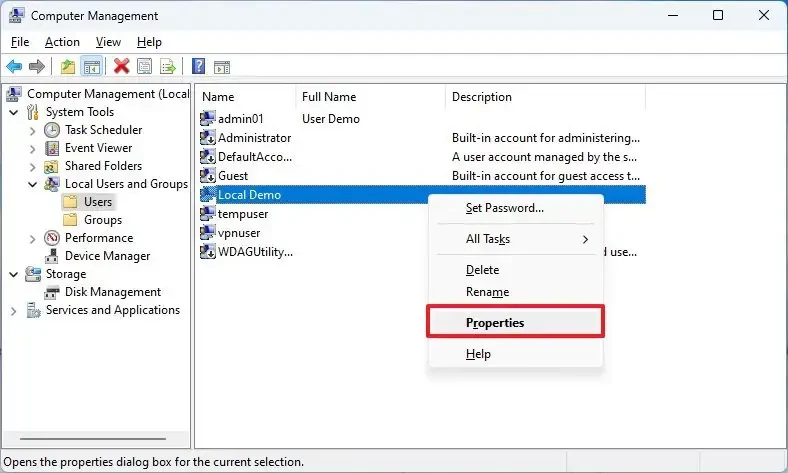Open the File menu

pyautogui.click(x=20, y=42)
